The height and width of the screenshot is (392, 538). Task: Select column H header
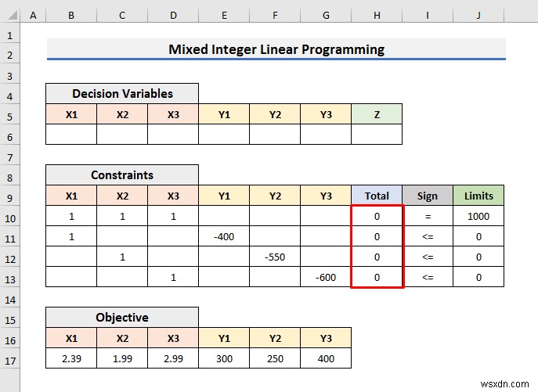coord(377,15)
